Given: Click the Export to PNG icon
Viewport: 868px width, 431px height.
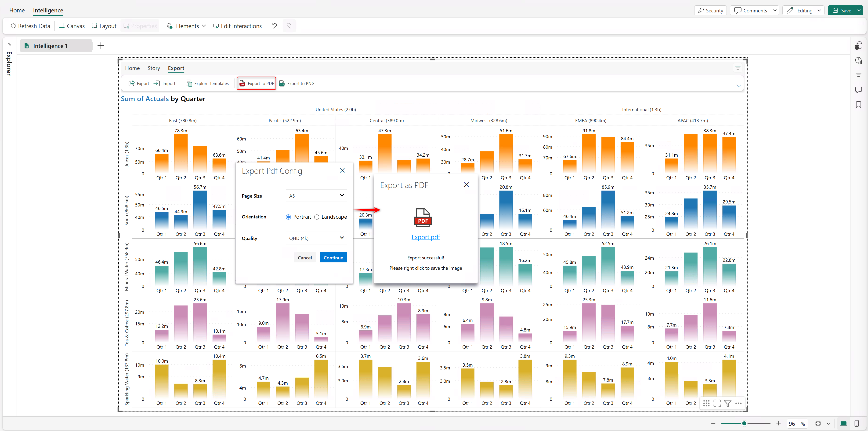Looking at the screenshot, I should pyautogui.click(x=282, y=83).
